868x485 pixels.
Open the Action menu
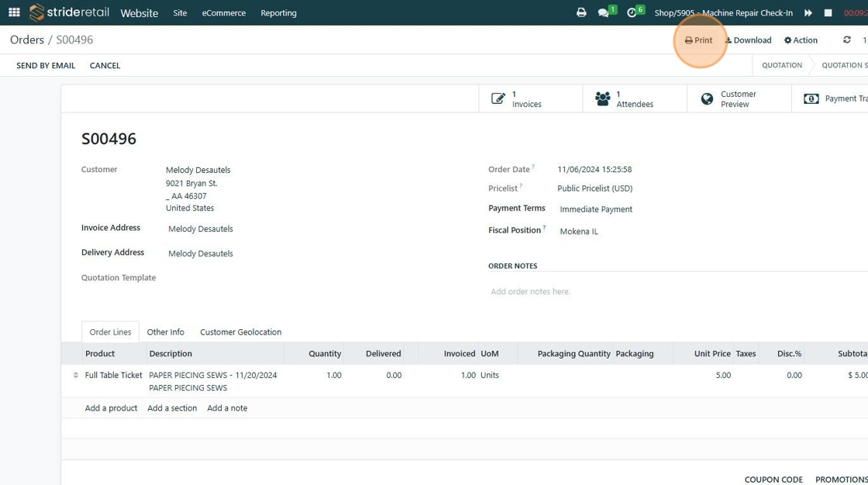click(801, 40)
